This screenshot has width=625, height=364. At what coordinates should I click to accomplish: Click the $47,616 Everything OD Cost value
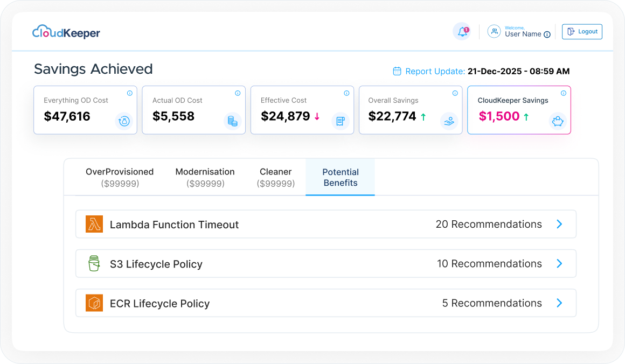click(x=67, y=116)
